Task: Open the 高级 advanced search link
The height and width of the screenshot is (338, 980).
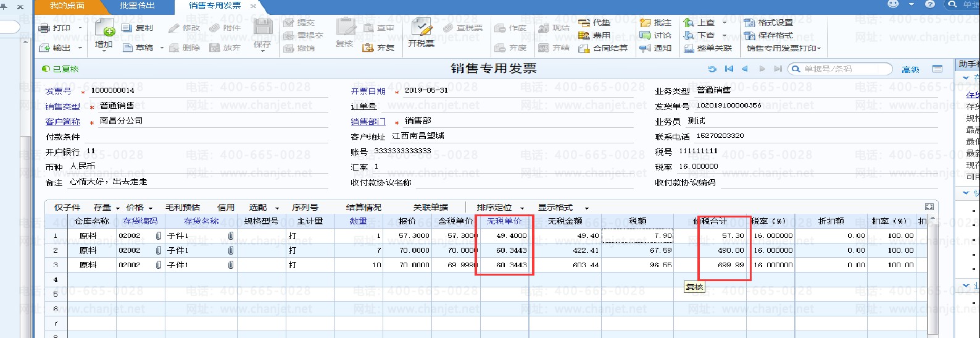Action: click(x=910, y=69)
